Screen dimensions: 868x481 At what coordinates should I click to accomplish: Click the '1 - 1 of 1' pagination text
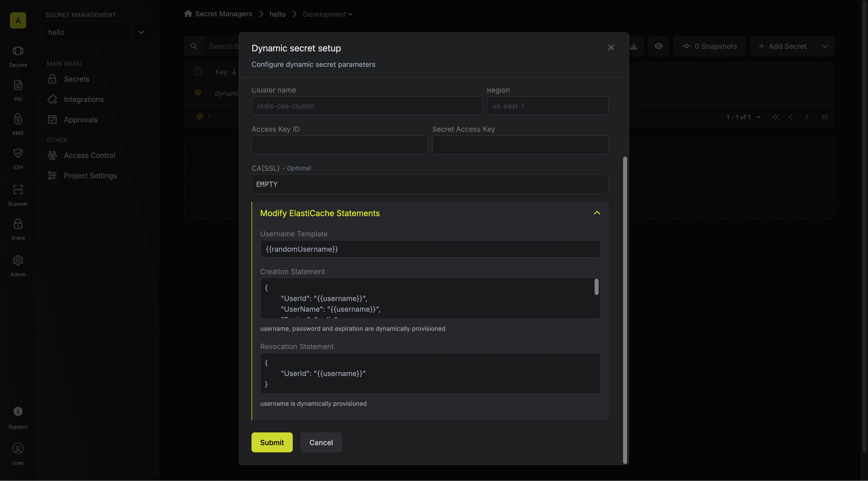738,117
